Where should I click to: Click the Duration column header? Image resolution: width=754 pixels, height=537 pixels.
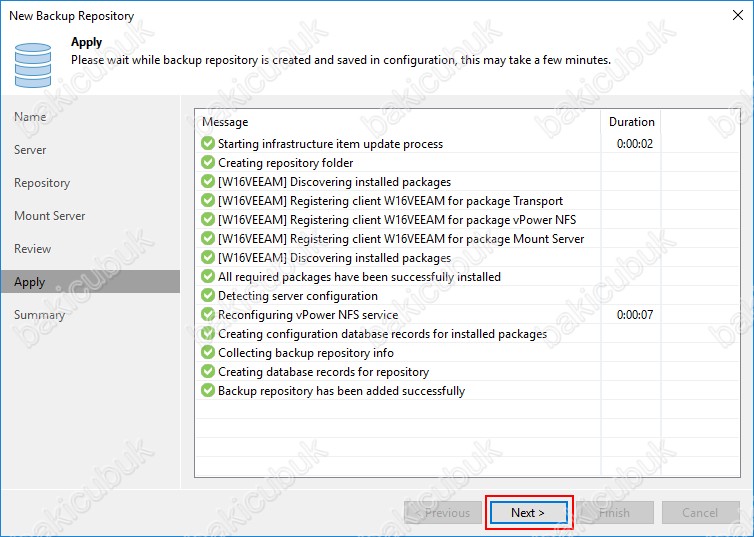pyautogui.click(x=632, y=122)
